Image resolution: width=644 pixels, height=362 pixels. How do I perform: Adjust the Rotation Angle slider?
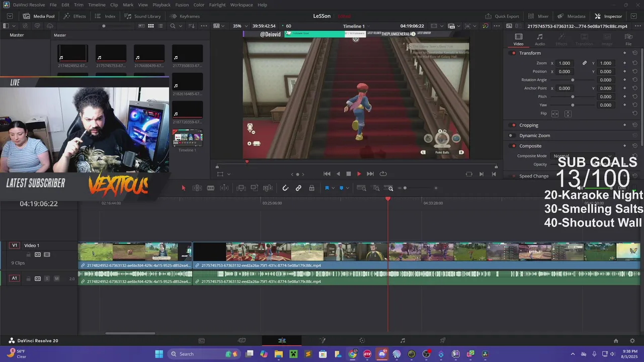pyautogui.click(x=573, y=80)
